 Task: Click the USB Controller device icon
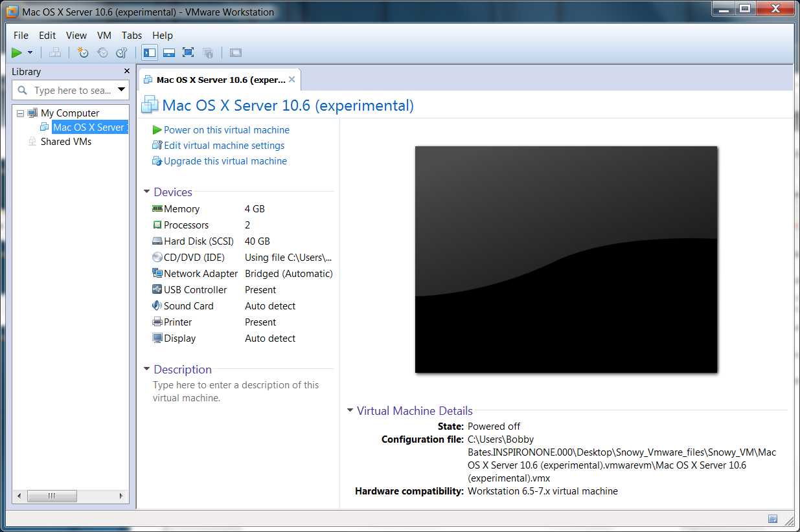157,289
